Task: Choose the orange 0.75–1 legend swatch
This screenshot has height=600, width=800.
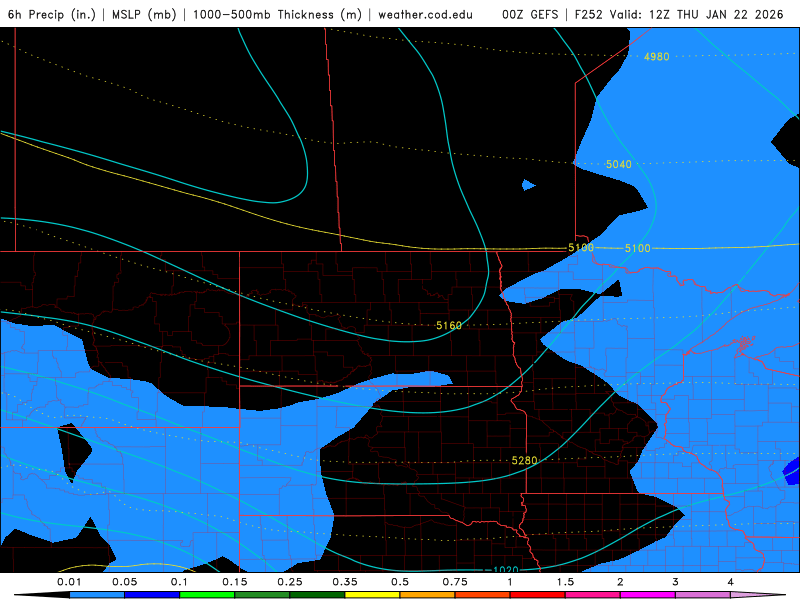Action: tap(483, 595)
